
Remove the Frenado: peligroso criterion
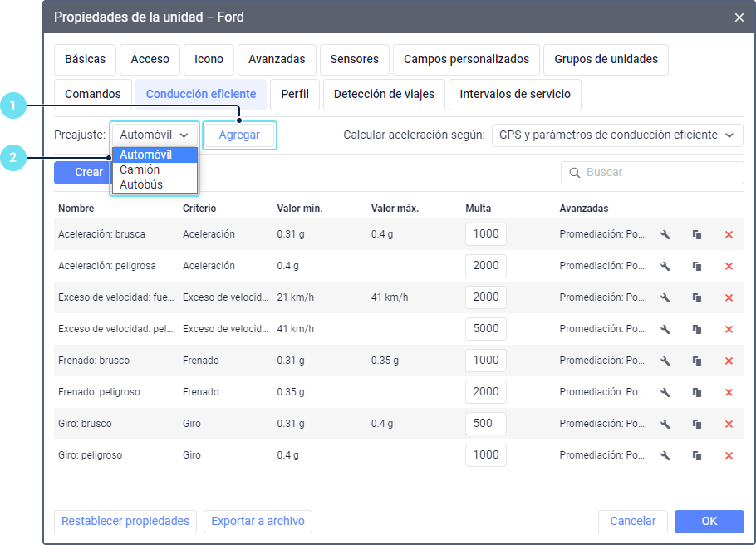pos(729,392)
